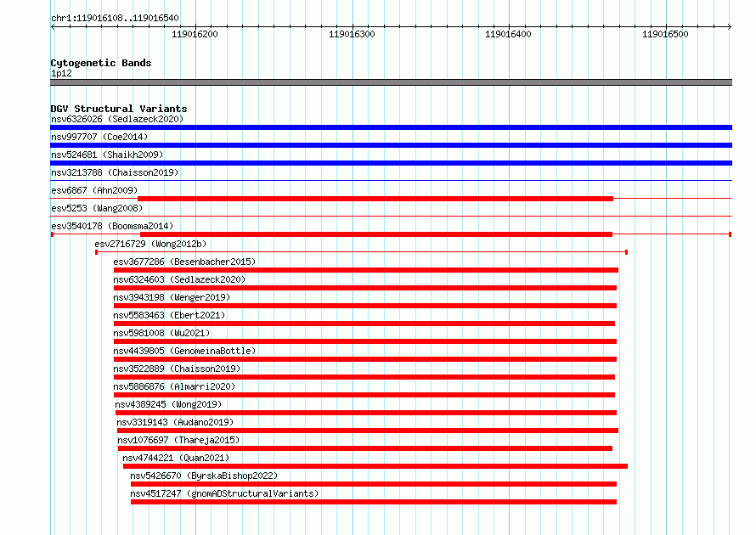Select nsv3319143 (Audano2019) label
The image size is (756, 535).
tap(175, 422)
